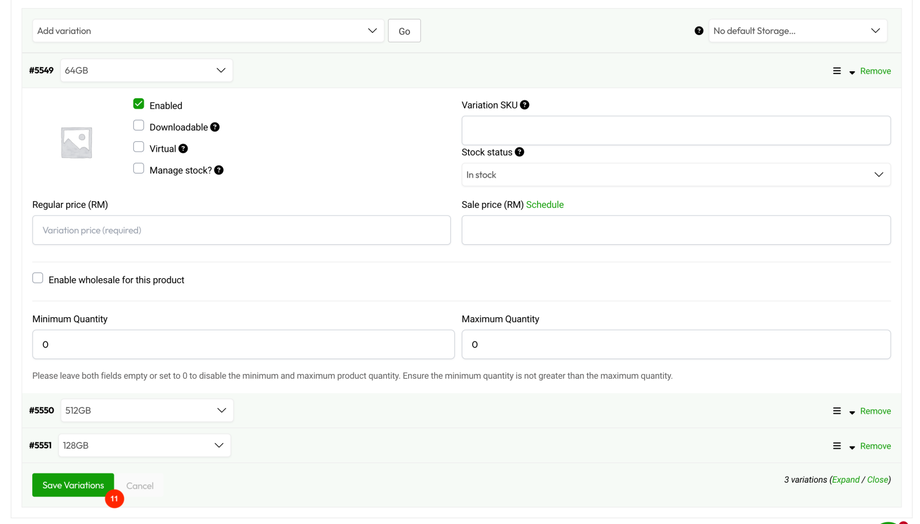920x524 pixels.
Task: Open the No default Storage dropdown
Action: pyautogui.click(x=797, y=31)
